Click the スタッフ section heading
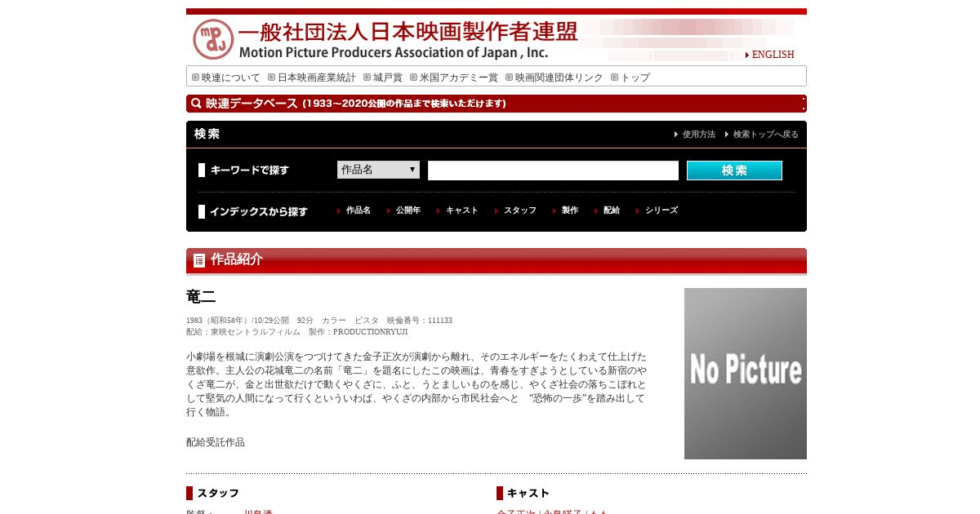 [x=218, y=493]
